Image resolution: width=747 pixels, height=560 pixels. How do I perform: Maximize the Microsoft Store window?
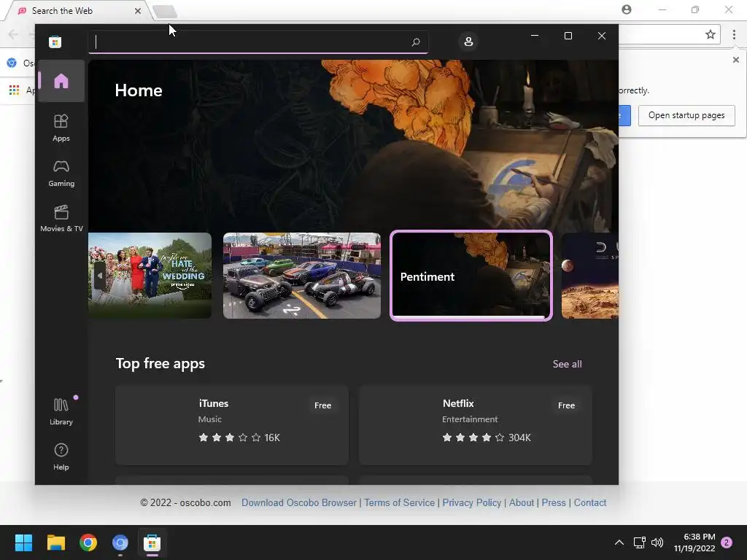point(568,36)
